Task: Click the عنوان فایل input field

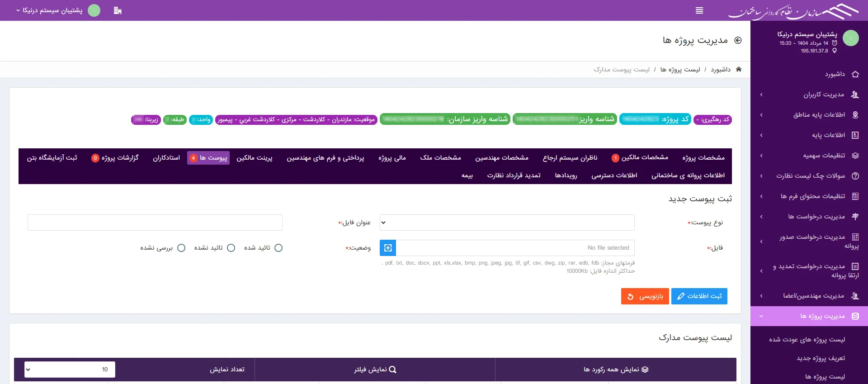Action: tap(155, 223)
